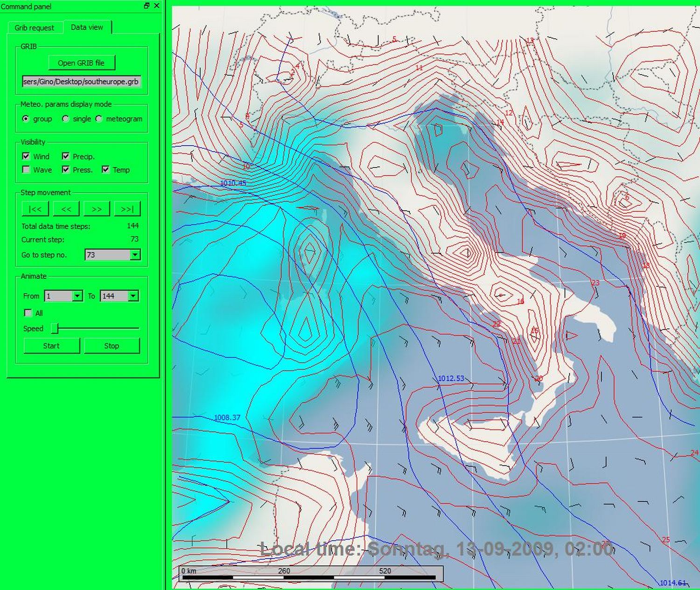The image size is (700, 590).
Task: Select the Data view tab
Action: coord(87,27)
